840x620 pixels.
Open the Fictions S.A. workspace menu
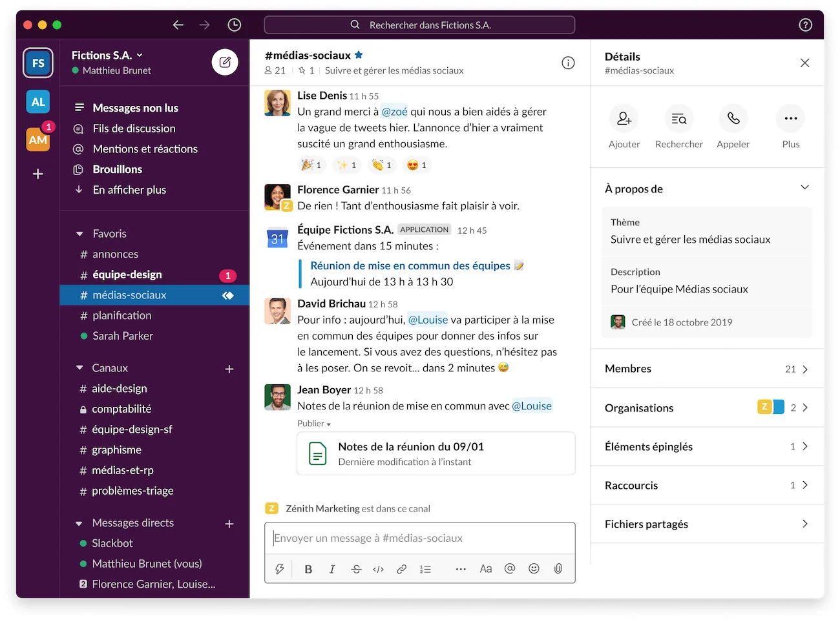click(x=107, y=56)
